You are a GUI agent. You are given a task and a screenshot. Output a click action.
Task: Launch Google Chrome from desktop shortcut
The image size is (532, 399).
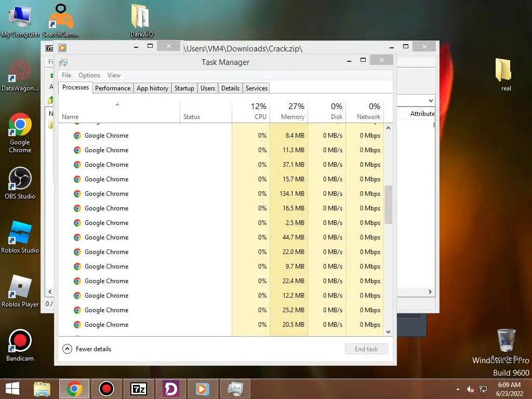(x=20, y=133)
